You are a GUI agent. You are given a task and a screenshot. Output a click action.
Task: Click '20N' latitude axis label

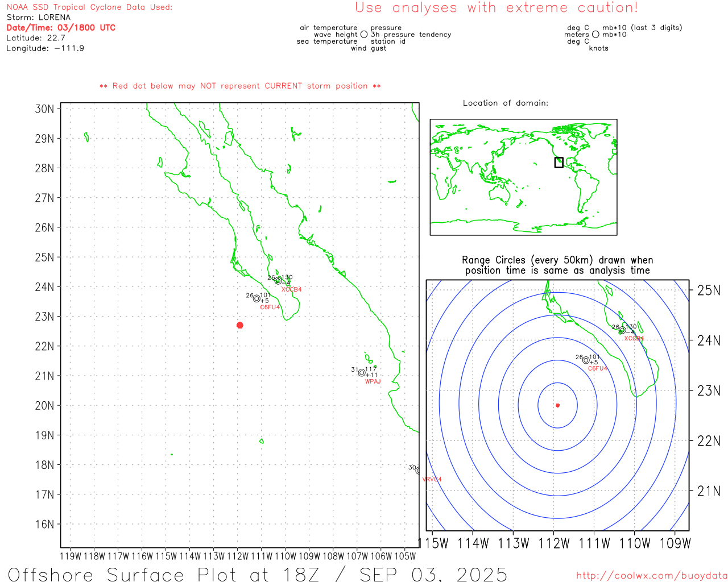pos(44,406)
